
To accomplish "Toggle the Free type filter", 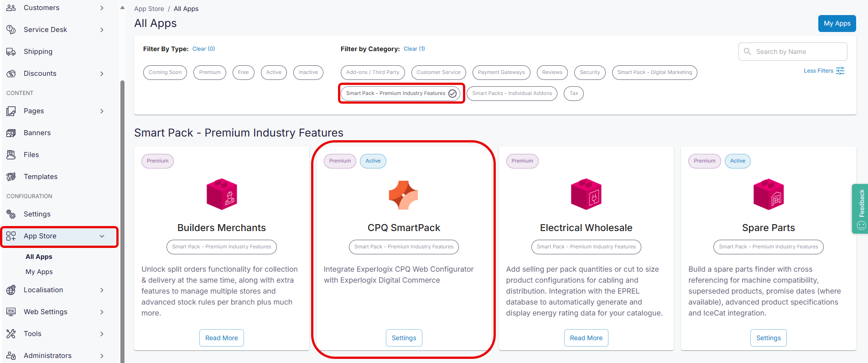I will [244, 72].
